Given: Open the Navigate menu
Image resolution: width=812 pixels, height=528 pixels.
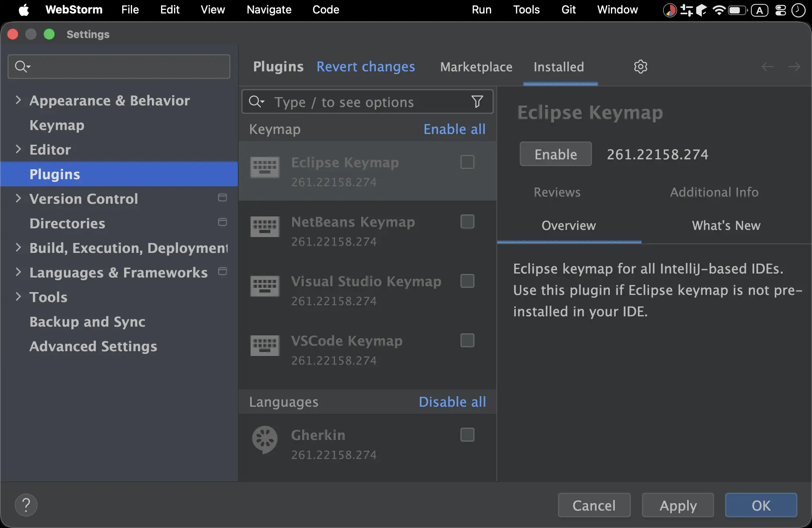Looking at the screenshot, I should 269,10.
